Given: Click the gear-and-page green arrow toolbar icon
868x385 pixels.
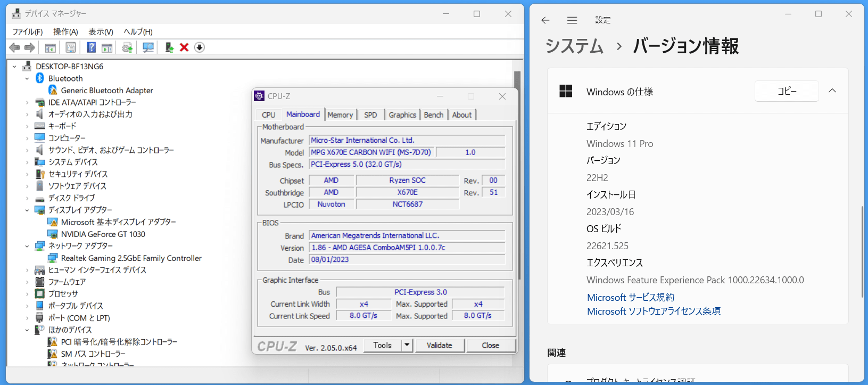Looking at the screenshot, I should [x=127, y=47].
